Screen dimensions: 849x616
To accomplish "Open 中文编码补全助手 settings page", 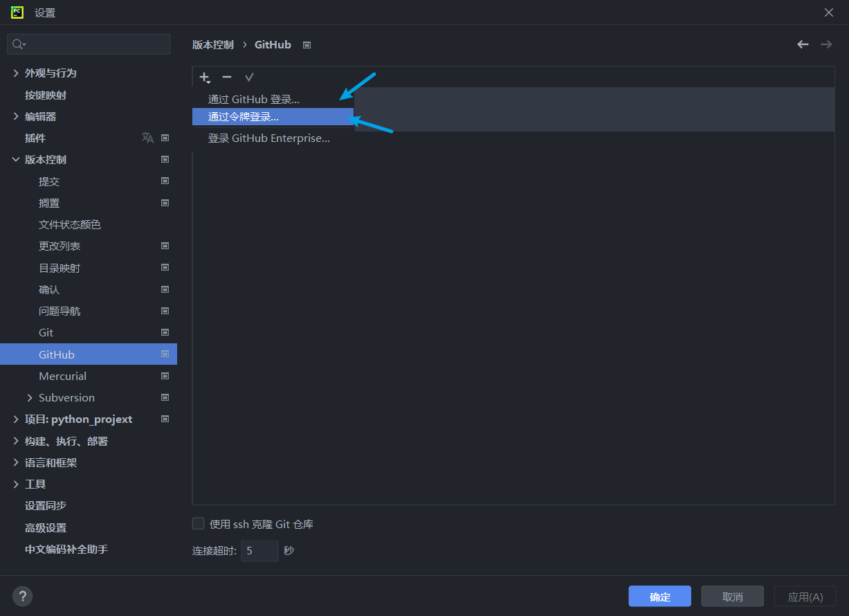I will pyautogui.click(x=66, y=549).
